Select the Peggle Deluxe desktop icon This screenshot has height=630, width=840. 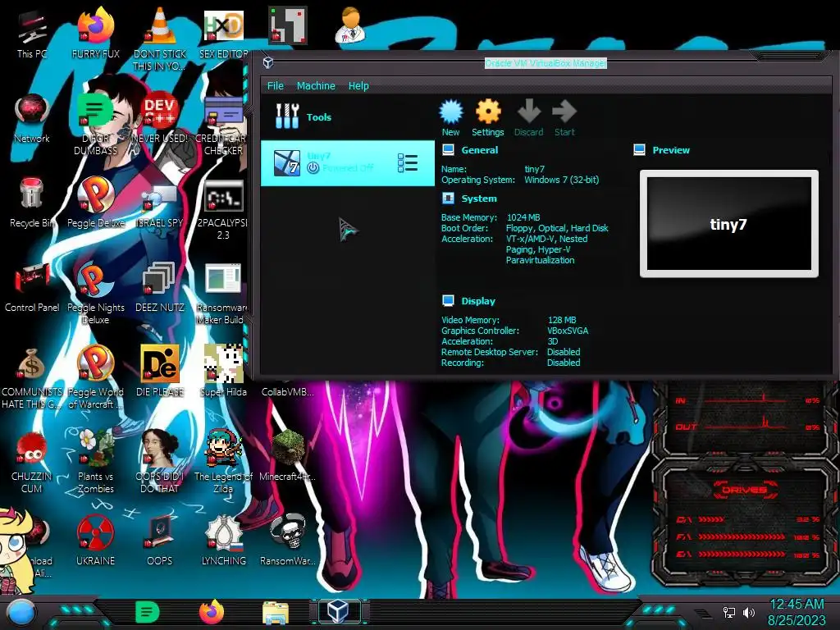point(96,203)
